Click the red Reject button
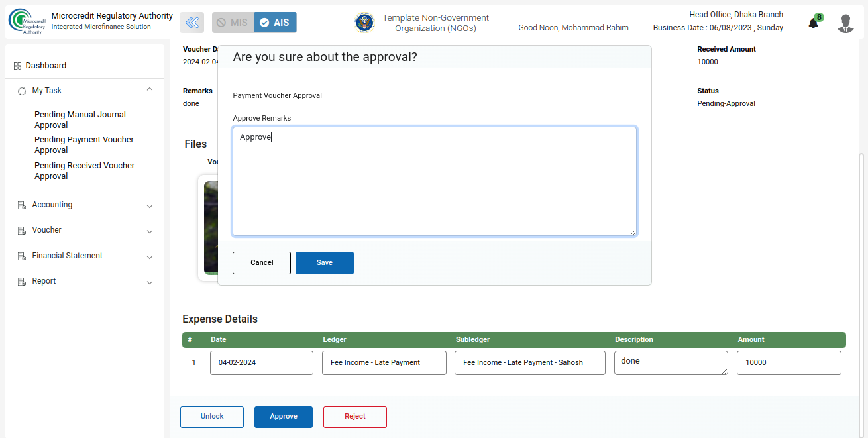 354,417
